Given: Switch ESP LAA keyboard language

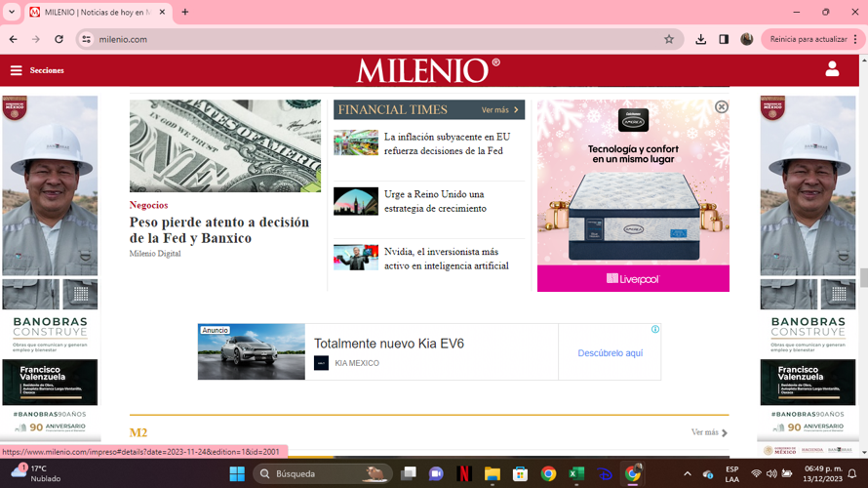Looking at the screenshot, I should [731, 474].
